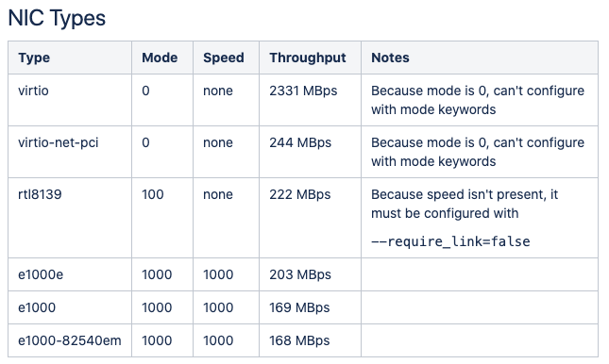
Task: Click the Speed column header
Action: pyautogui.click(x=224, y=58)
